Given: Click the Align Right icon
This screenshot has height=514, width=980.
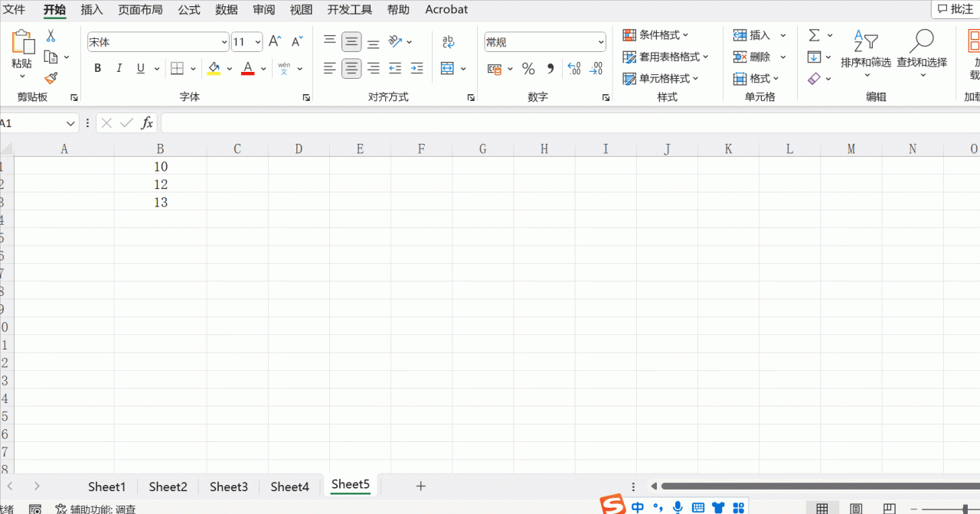Looking at the screenshot, I should point(373,68).
